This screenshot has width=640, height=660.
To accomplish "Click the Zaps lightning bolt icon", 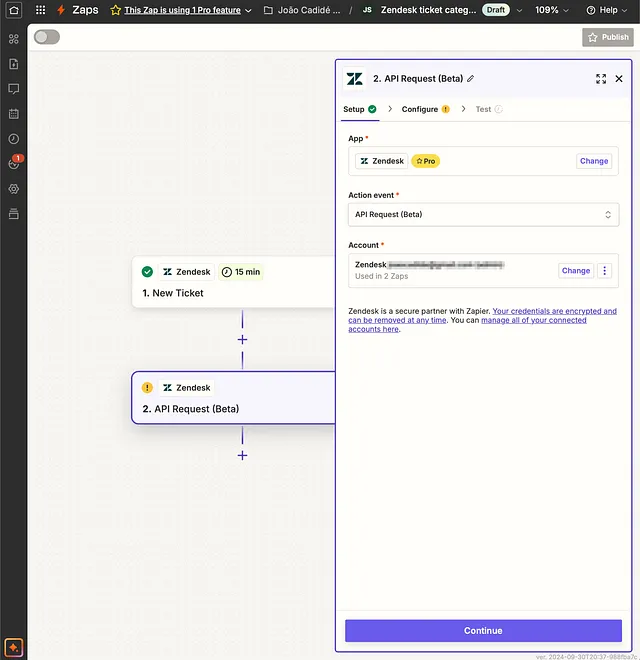I will (x=61, y=10).
